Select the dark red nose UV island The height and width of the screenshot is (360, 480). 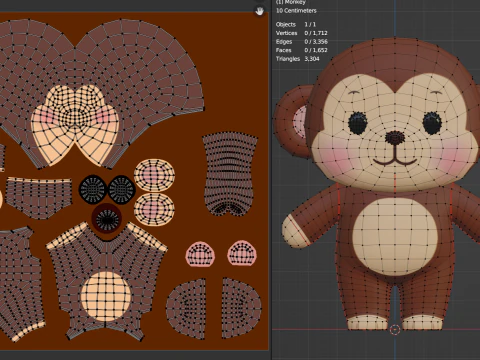click(x=107, y=219)
